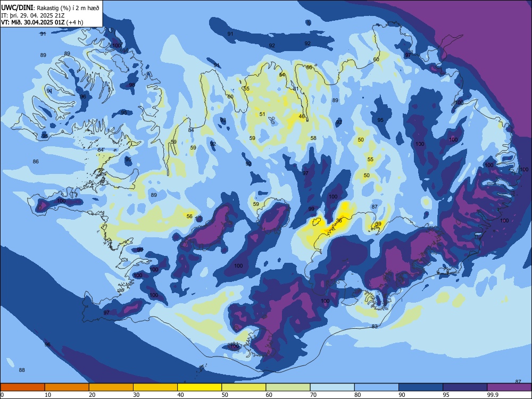The height and width of the screenshot is (399, 532).
Task: Click the 'UWC/DINI' title text
Action: click(x=17, y=8)
